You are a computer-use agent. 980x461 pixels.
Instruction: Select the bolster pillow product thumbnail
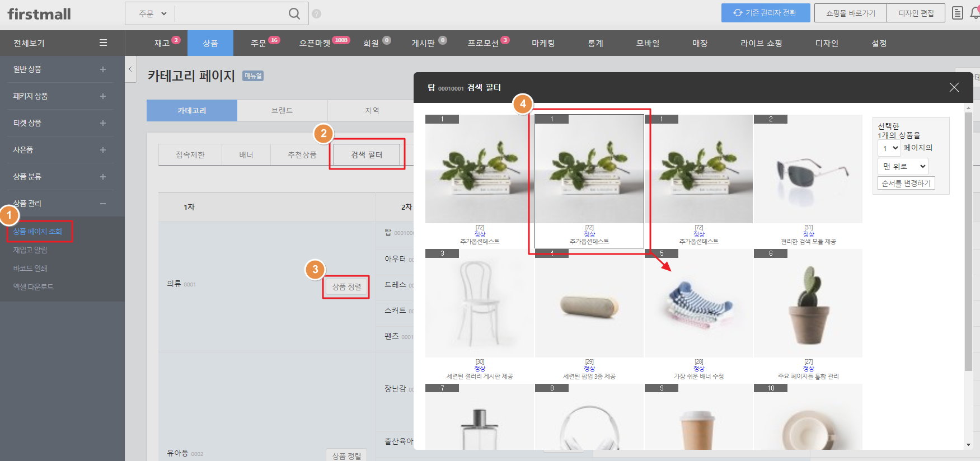click(589, 303)
